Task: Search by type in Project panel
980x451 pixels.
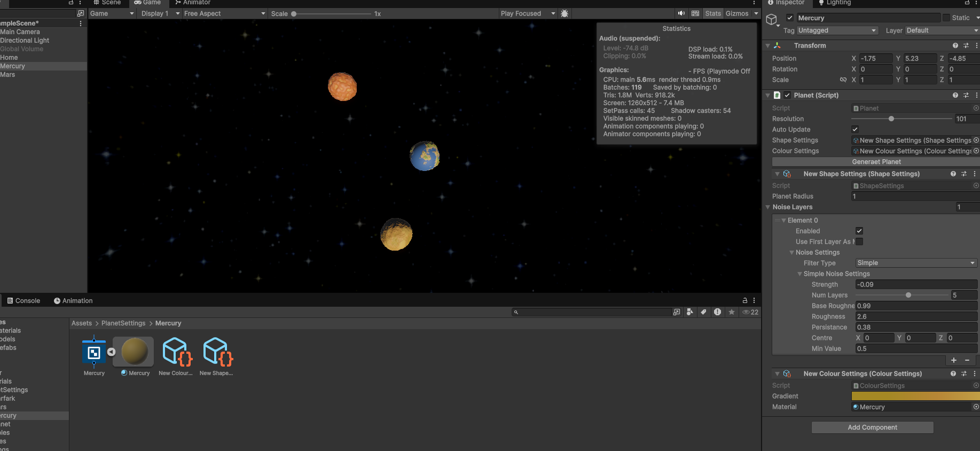Action: coord(690,312)
